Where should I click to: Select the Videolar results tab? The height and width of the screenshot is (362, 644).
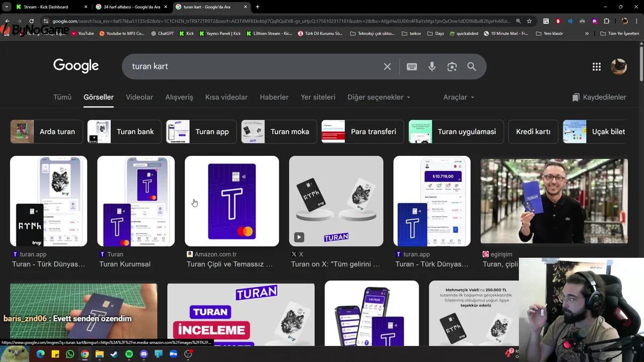(139, 97)
